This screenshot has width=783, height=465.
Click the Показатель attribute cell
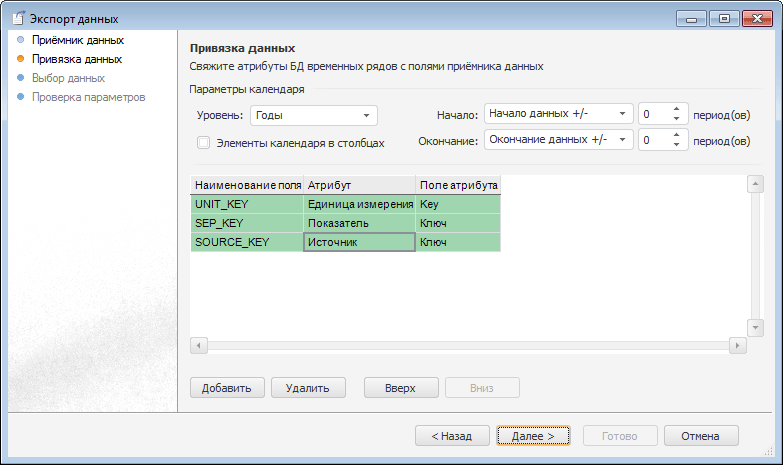coord(359,223)
